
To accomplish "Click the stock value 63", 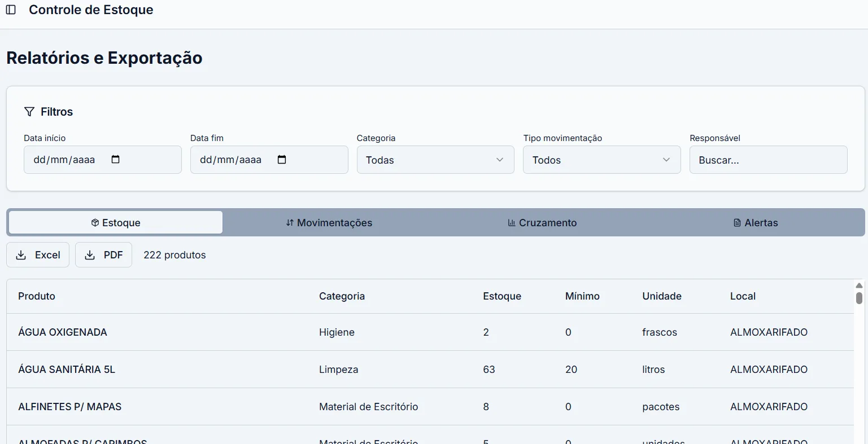I will 489,370.
